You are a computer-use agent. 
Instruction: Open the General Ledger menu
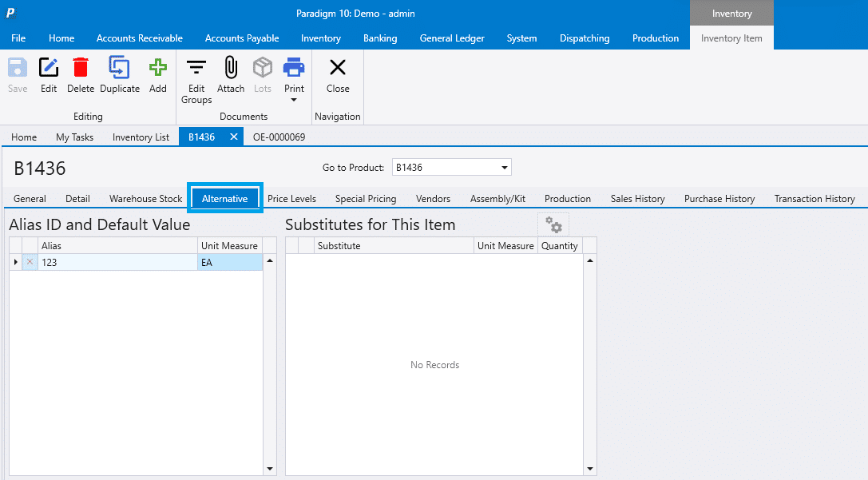pos(452,38)
